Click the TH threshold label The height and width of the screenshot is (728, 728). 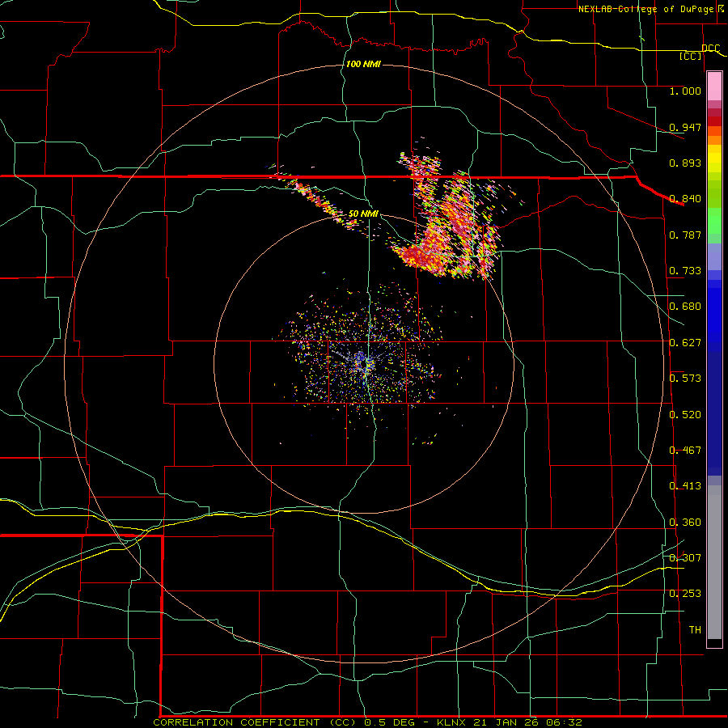(695, 630)
